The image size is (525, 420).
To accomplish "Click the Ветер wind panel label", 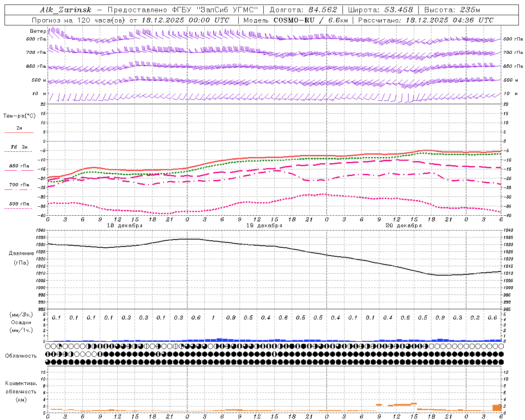I will (x=38, y=31).
